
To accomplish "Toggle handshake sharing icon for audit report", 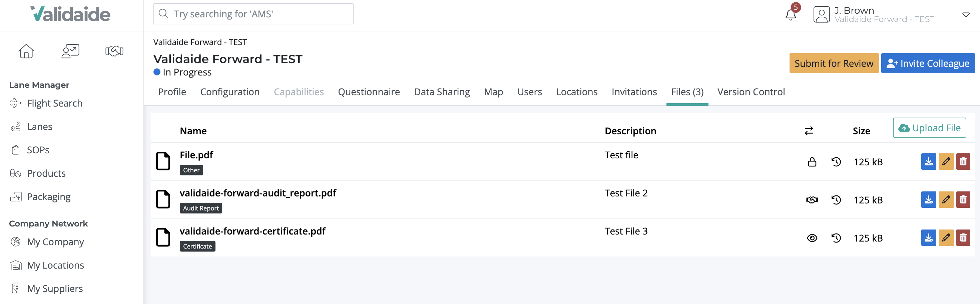I will click(812, 200).
